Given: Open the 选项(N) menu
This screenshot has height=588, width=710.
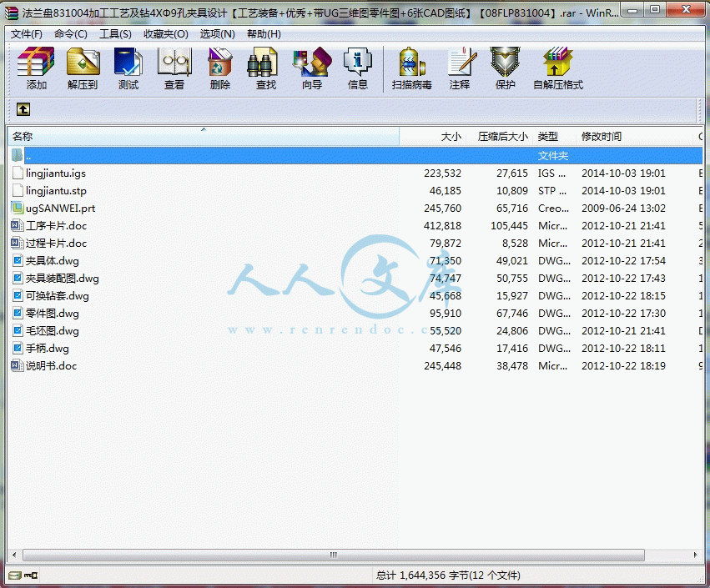Looking at the screenshot, I should point(218,34).
